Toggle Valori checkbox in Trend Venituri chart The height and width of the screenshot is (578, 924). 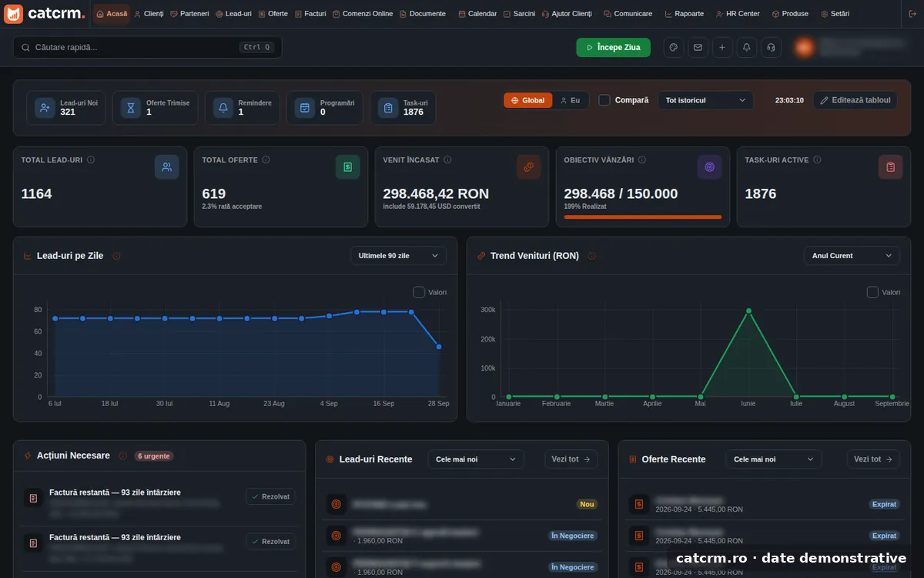click(872, 292)
